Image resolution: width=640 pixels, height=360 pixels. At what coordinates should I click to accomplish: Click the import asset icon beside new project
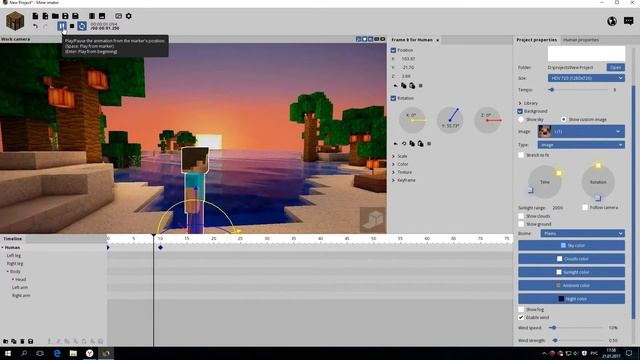coord(45,16)
